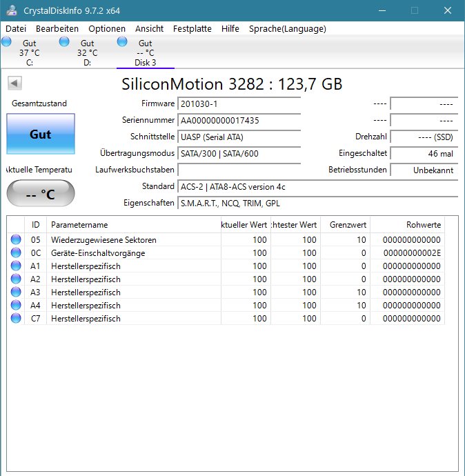Click status orb of Geräte-Einschaltvorgänge row
Viewport: 465px width, 476px height.
point(16,252)
